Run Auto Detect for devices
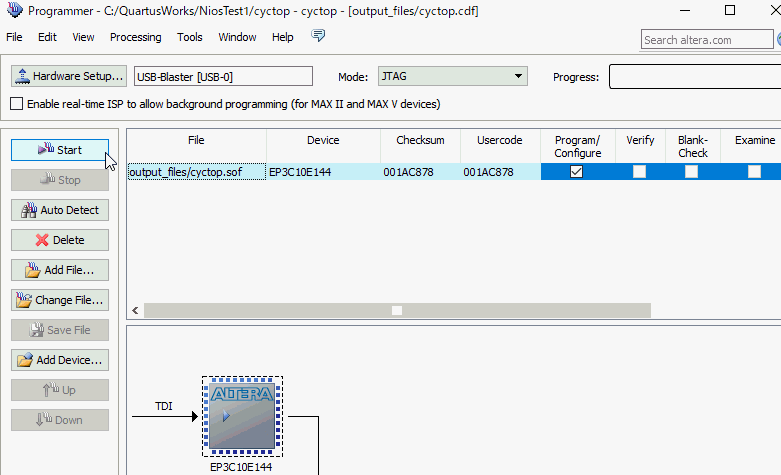The width and height of the screenshot is (781, 475). pyautogui.click(x=60, y=210)
